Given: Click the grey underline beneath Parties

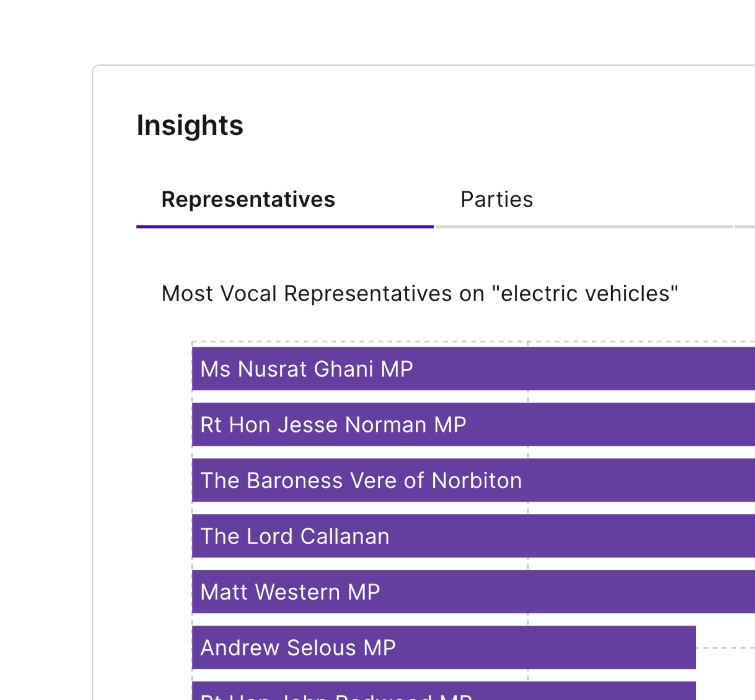Looking at the screenshot, I should (584, 227).
